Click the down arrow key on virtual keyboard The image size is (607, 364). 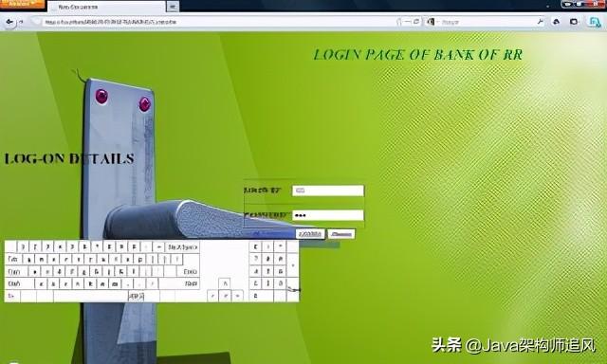pos(225,297)
